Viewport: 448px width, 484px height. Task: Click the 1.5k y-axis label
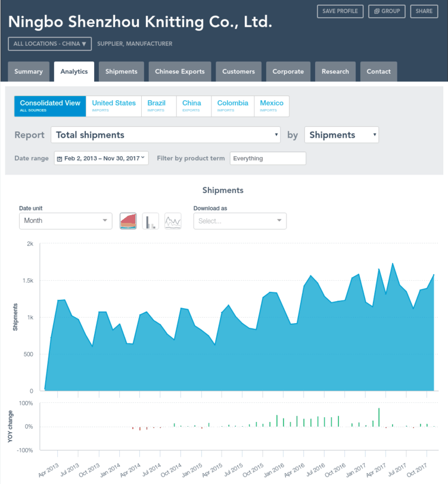(x=28, y=281)
